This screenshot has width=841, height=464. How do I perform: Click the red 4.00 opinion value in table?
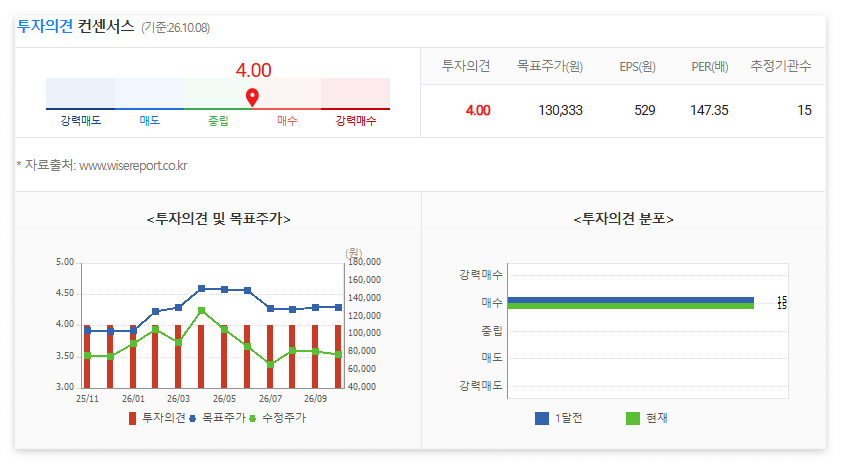(478, 111)
